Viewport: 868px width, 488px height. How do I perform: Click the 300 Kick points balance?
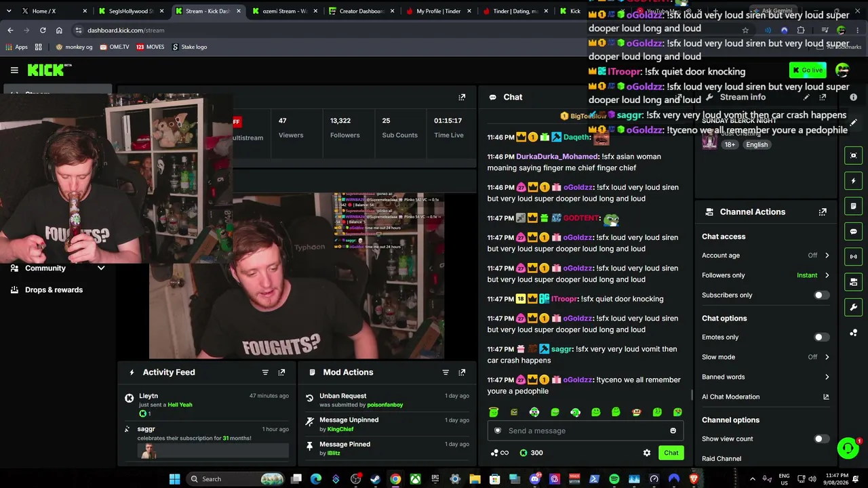(x=531, y=453)
